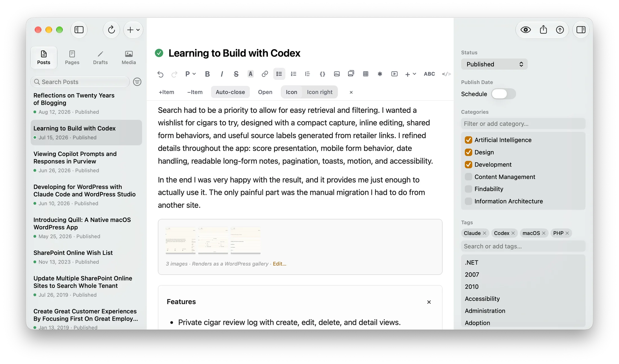Toggle the left sidebar panel icon

tap(79, 30)
